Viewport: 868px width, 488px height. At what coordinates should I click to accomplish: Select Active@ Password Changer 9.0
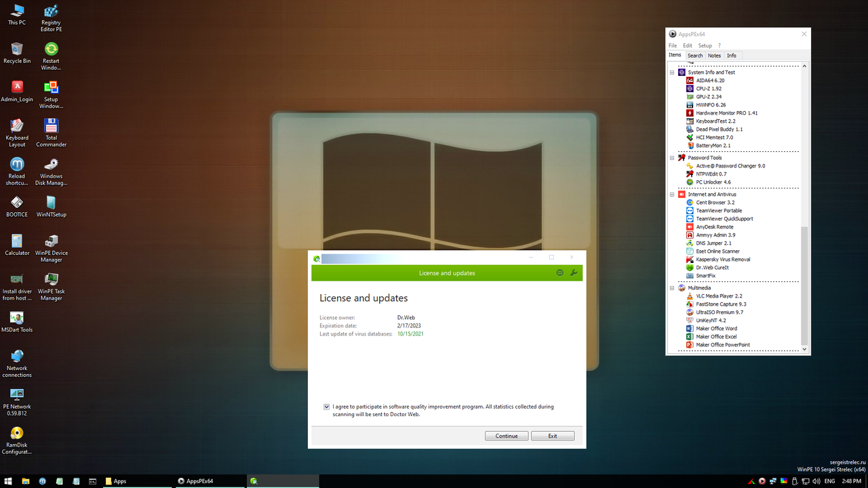726,165
